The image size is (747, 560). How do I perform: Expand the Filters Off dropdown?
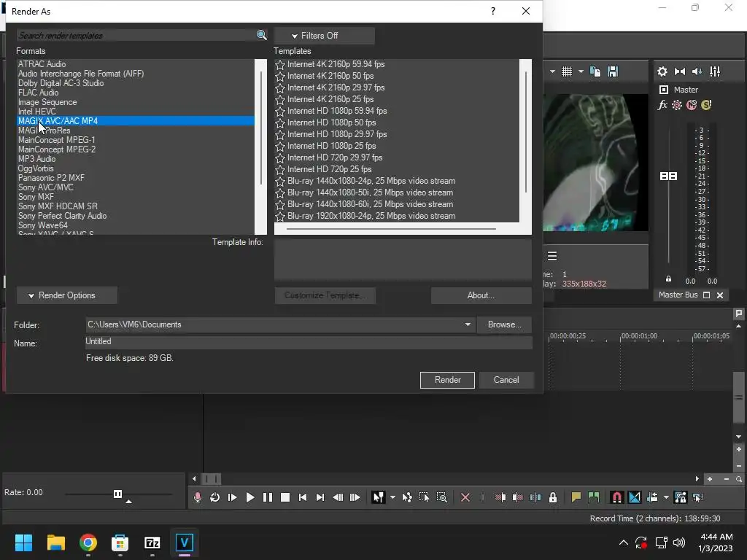tap(324, 36)
